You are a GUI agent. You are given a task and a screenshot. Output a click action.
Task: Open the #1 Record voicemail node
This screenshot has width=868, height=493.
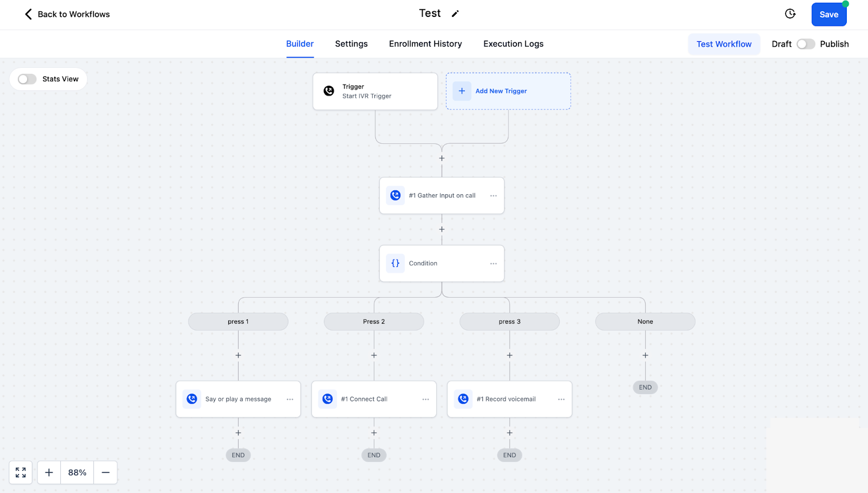coord(509,399)
